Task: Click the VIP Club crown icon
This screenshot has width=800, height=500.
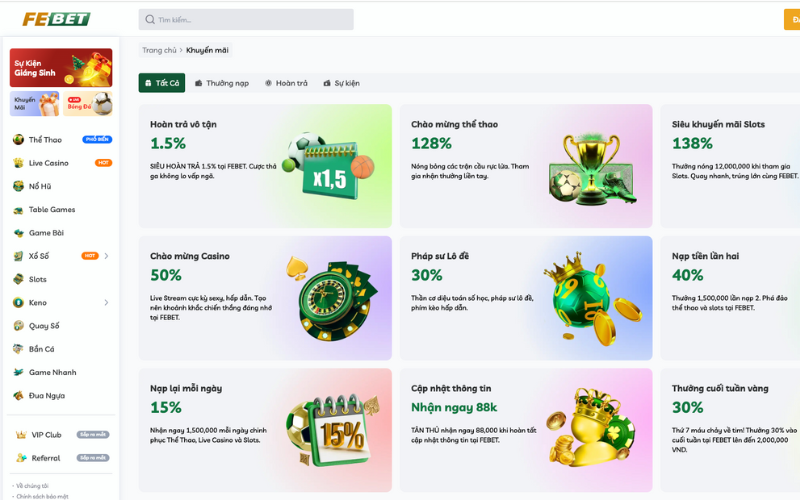Action: coord(21,435)
